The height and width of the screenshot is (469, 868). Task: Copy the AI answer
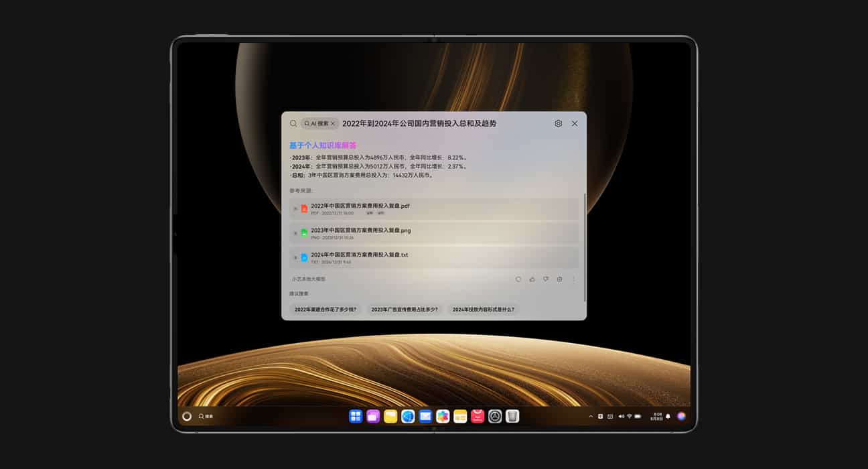pos(559,279)
